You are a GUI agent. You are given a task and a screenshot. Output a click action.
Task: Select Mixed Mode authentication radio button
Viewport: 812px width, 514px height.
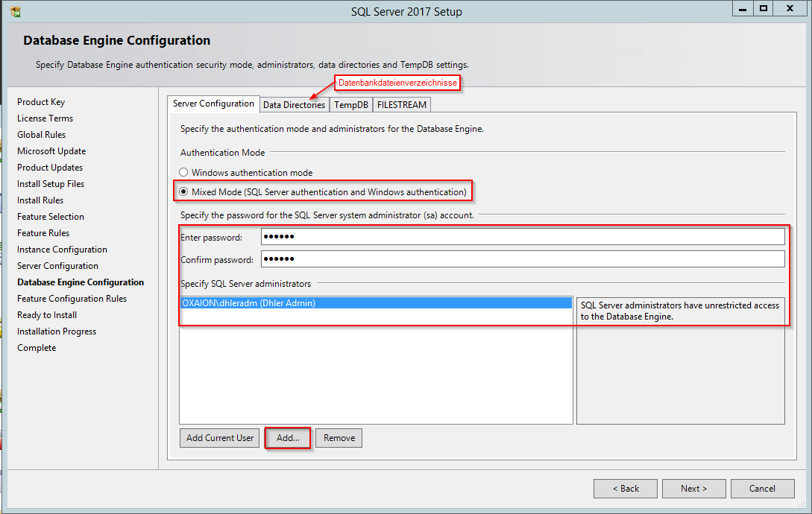pos(183,192)
